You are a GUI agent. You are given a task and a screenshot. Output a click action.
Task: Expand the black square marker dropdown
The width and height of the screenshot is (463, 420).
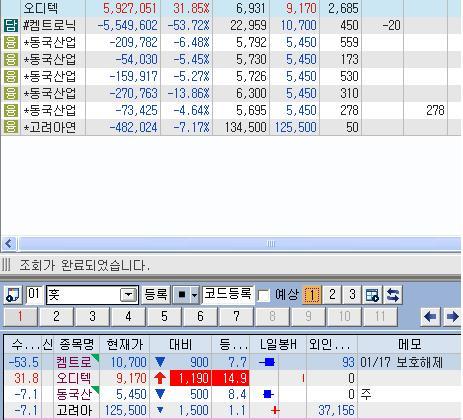tap(195, 295)
